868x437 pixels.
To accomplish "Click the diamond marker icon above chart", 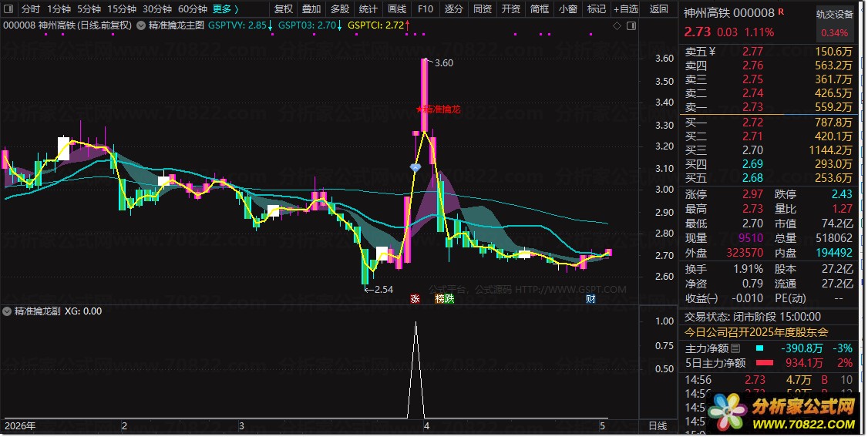I will tap(617, 25).
